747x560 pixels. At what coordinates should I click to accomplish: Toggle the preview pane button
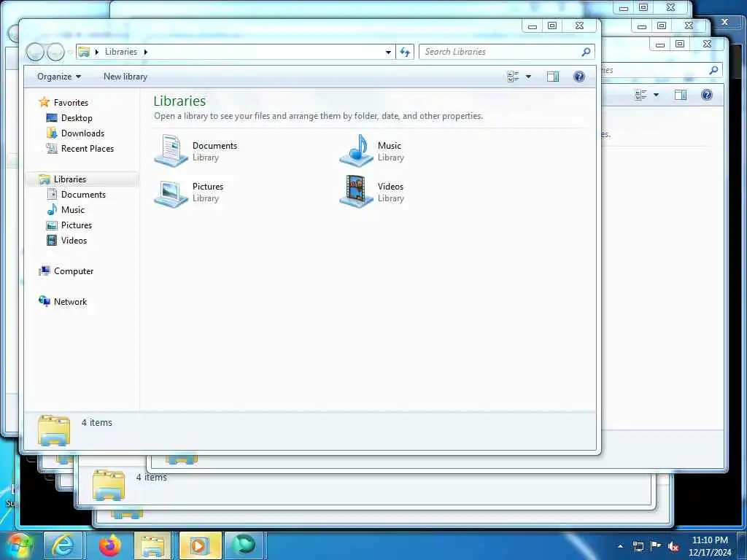point(553,77)
